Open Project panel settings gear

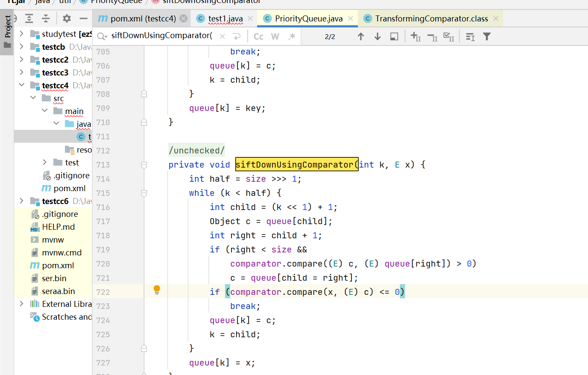coord(66,18)
